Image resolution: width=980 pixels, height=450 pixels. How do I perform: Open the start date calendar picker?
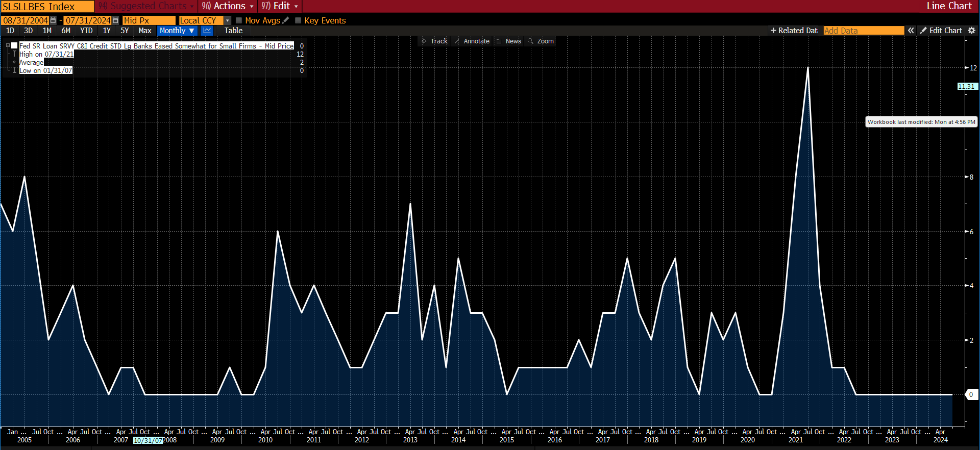(x=53, y=20)
